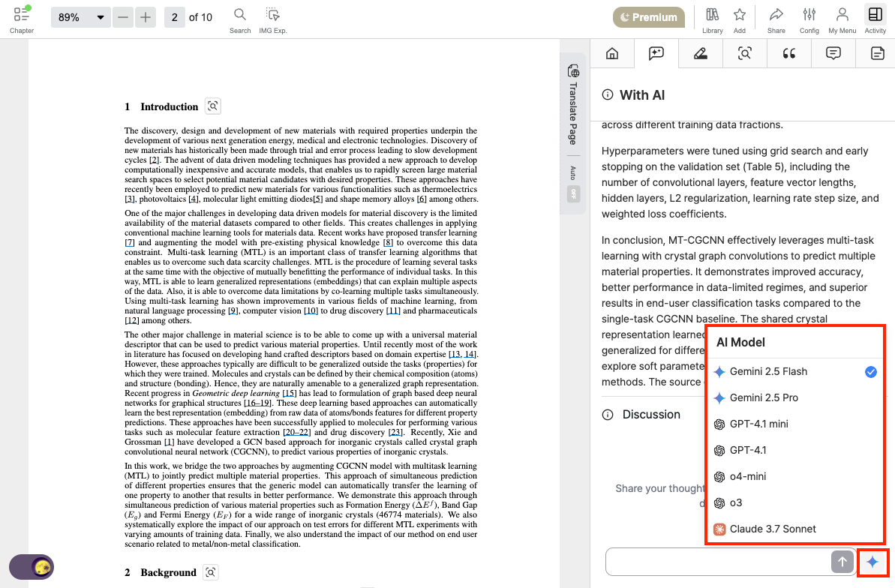Screen dimensions: 895x588
Task: Switch to the quotes tab
Action: click(788, 54)
